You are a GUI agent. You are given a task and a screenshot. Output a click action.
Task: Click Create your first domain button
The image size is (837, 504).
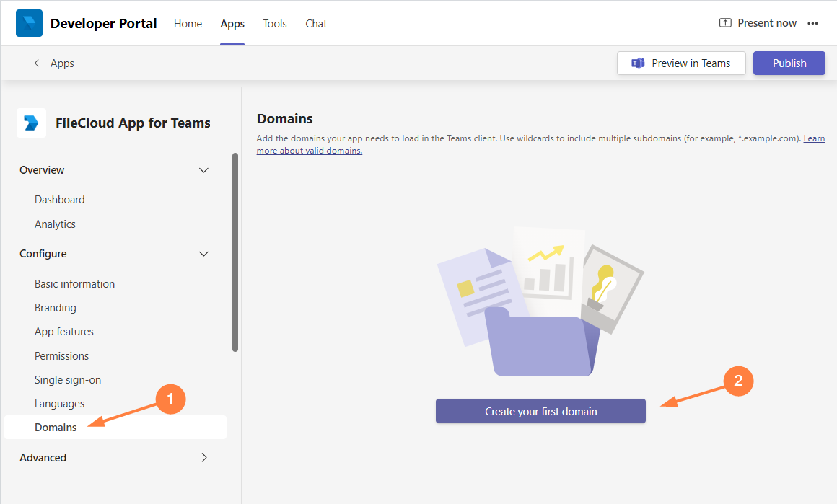(540, 411)
